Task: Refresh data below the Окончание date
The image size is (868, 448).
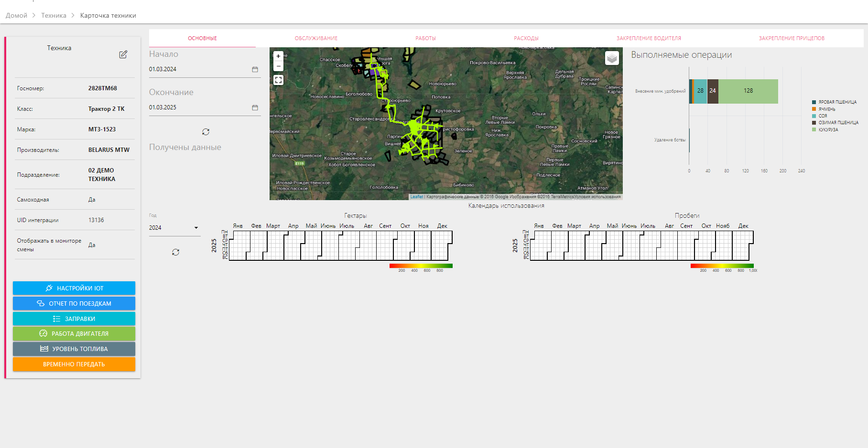Action: click(x=206, y=132)
